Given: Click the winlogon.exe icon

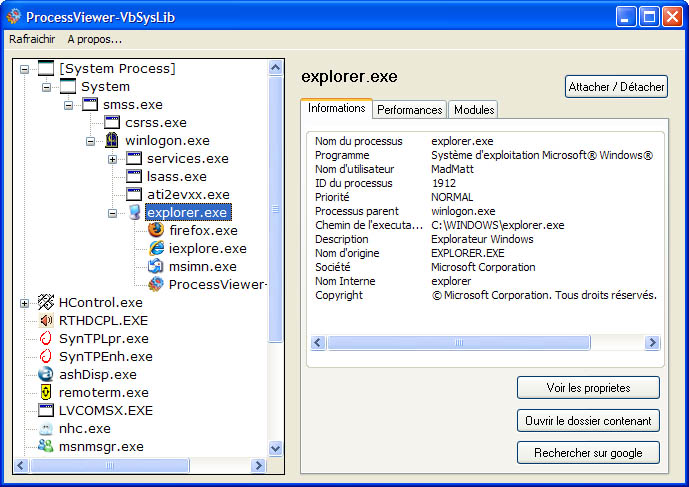Looking at the screenshot, I should point(112,140).
